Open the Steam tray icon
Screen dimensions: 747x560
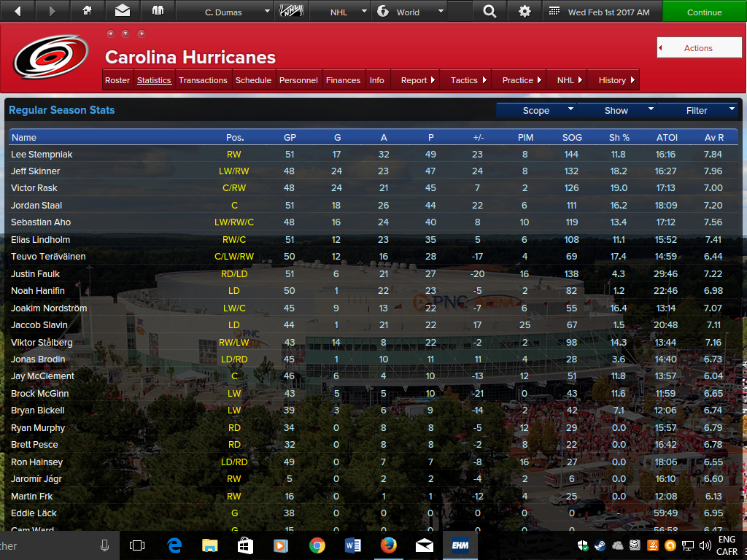click(x=600, y=545)
